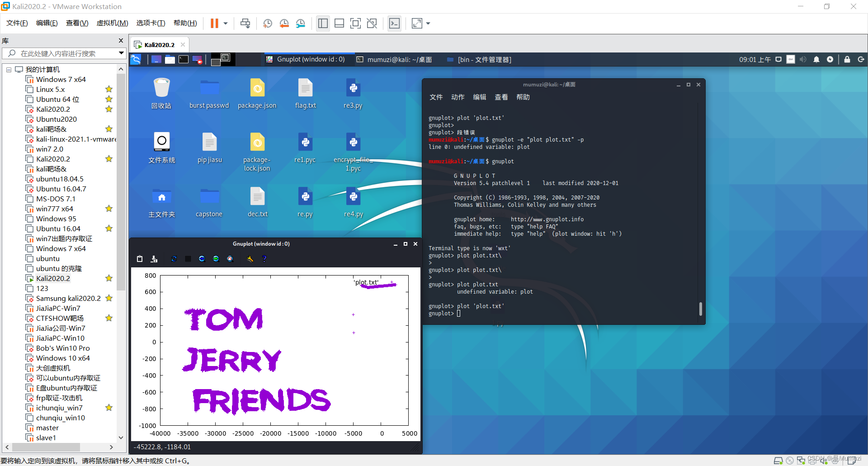This screenshot has height=466, width=868.
Task: Send Ctrl+Alt+Del to the virtual machine
Action: pos(245,24)
